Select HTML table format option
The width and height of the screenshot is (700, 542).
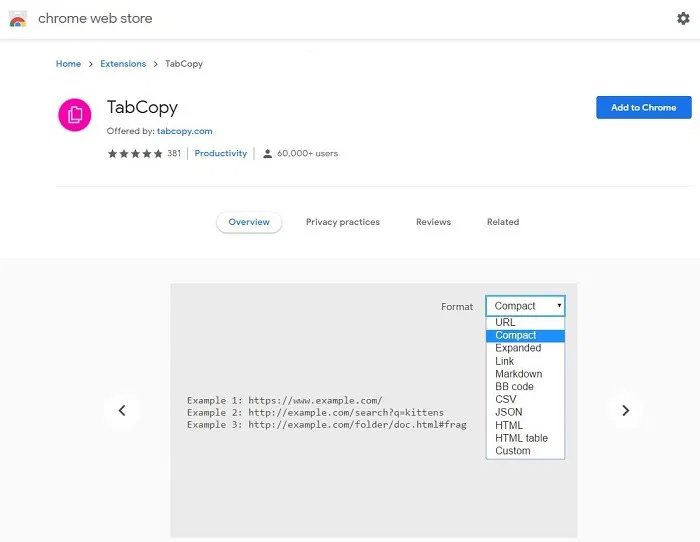(x=525, y=438)
